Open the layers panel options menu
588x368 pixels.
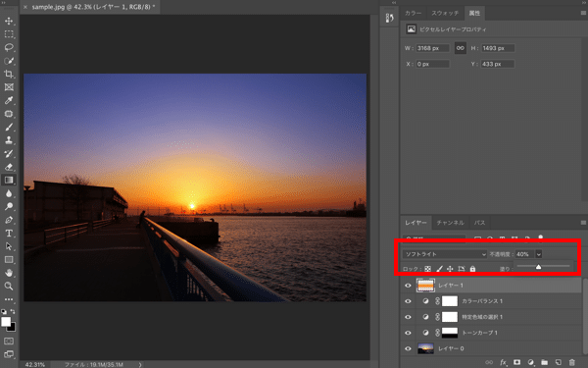pyautogui.click(x=583, y=223)
